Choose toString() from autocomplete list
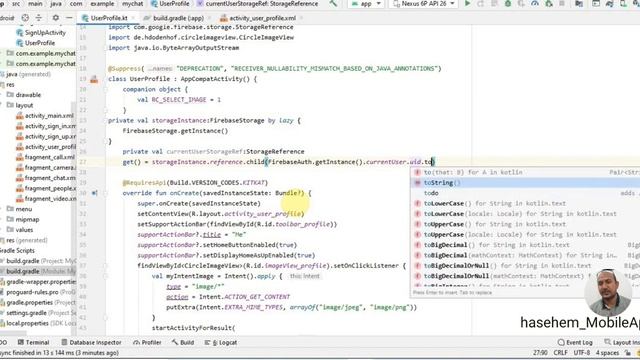The width and height of the screenshot is (640, 360). pyautogui.click(x=525, y=183)
